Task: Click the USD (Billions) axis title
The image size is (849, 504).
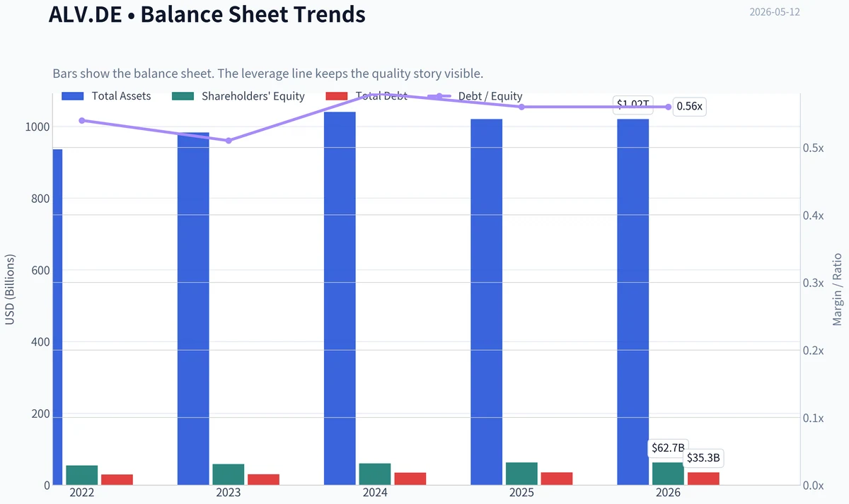Action: (x=10, y=290)
